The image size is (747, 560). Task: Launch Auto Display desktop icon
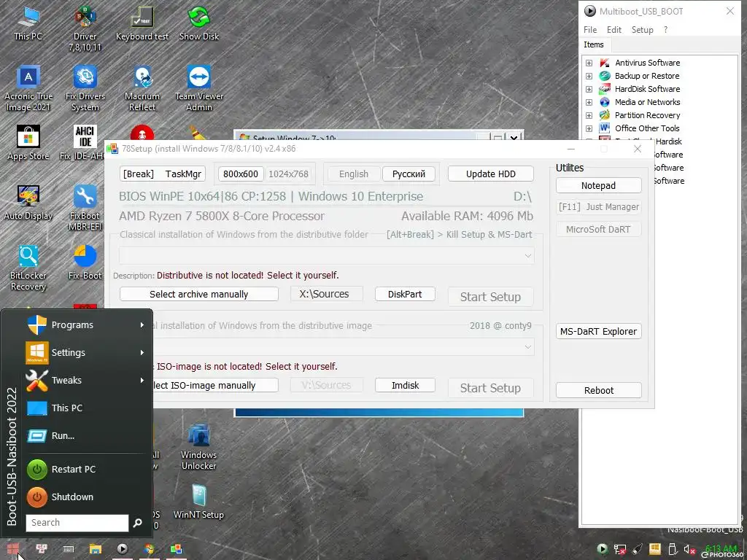[28, 203]
